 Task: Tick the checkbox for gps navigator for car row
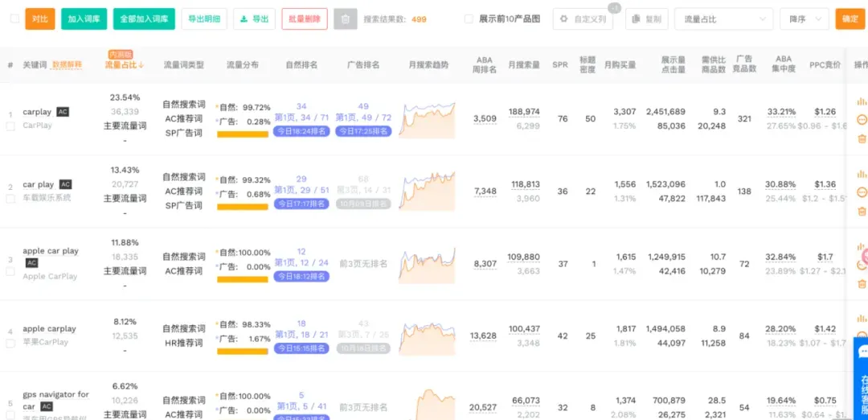pyautogui.click(x=10, y=415)
